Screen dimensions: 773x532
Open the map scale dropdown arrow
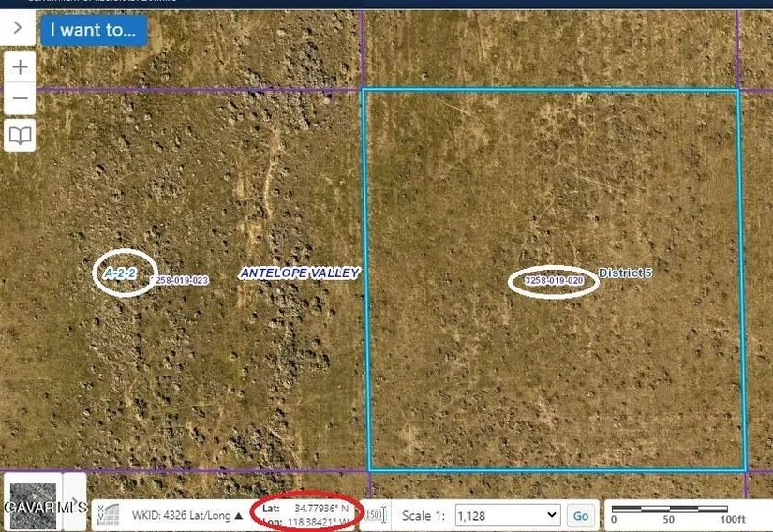coord(550,515)
